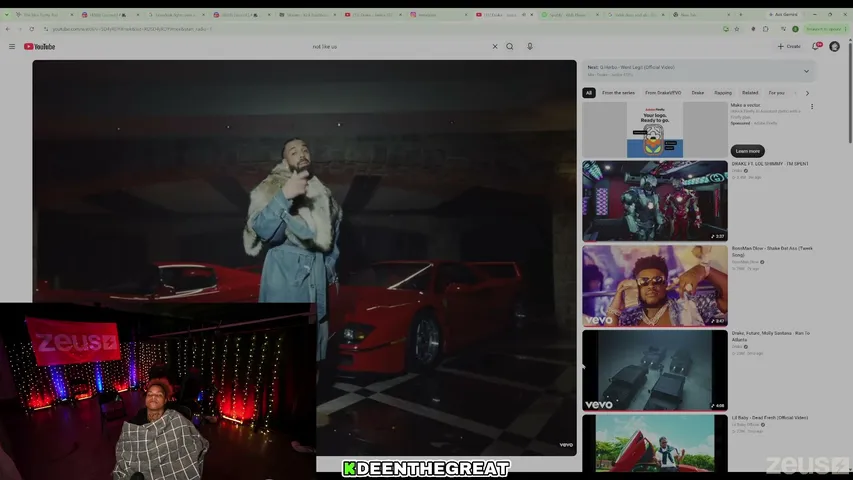Click the Ask Gemini button
Screen dimensions: 853x480
tap(782, 15)
